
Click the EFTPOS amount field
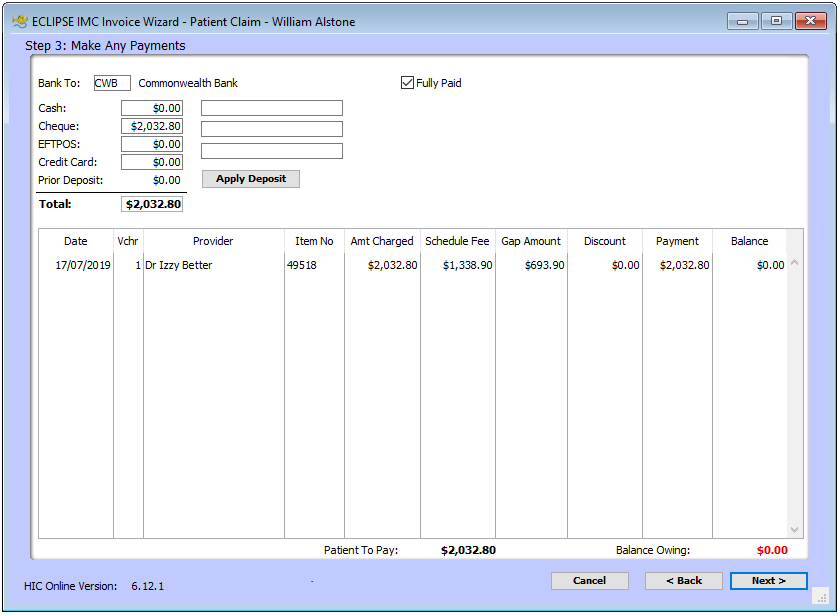(152, 143)
